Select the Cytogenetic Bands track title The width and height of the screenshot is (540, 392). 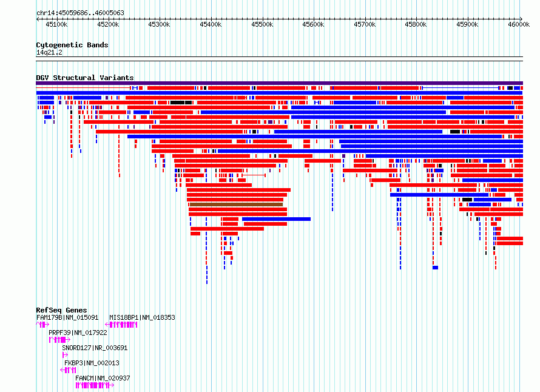click(x=72, y=45)
